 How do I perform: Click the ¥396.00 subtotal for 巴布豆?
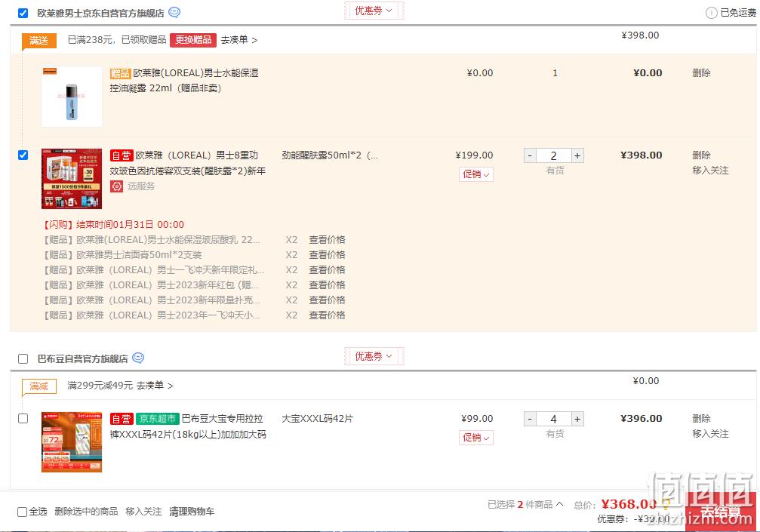[x=642, y=419]
